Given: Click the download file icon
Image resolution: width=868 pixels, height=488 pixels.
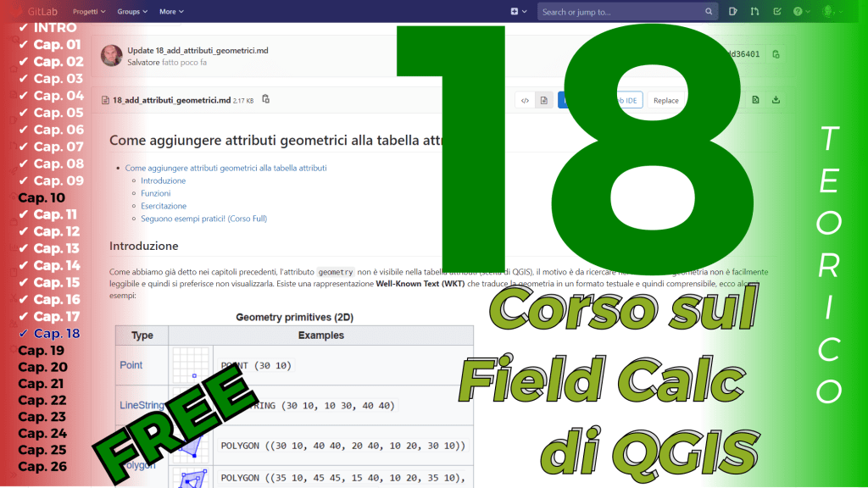Looking at the screenshot, I should tap(776, 100).
